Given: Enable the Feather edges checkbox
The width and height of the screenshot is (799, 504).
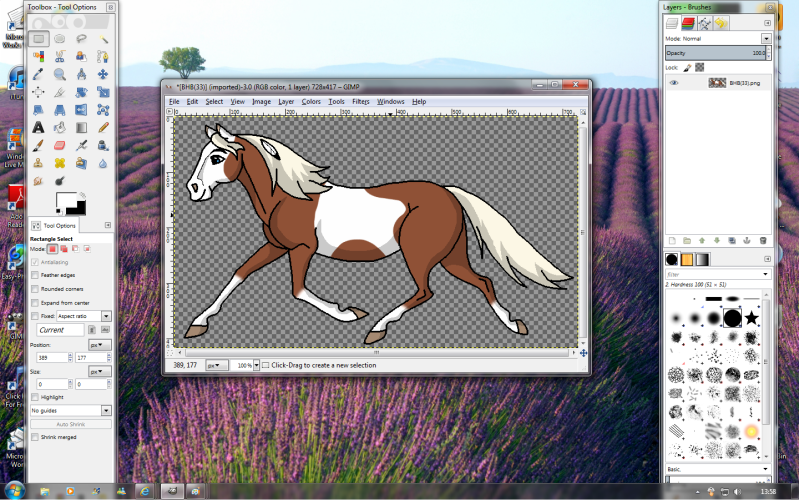Looking at the screenshot, I should tap(35, 275).
